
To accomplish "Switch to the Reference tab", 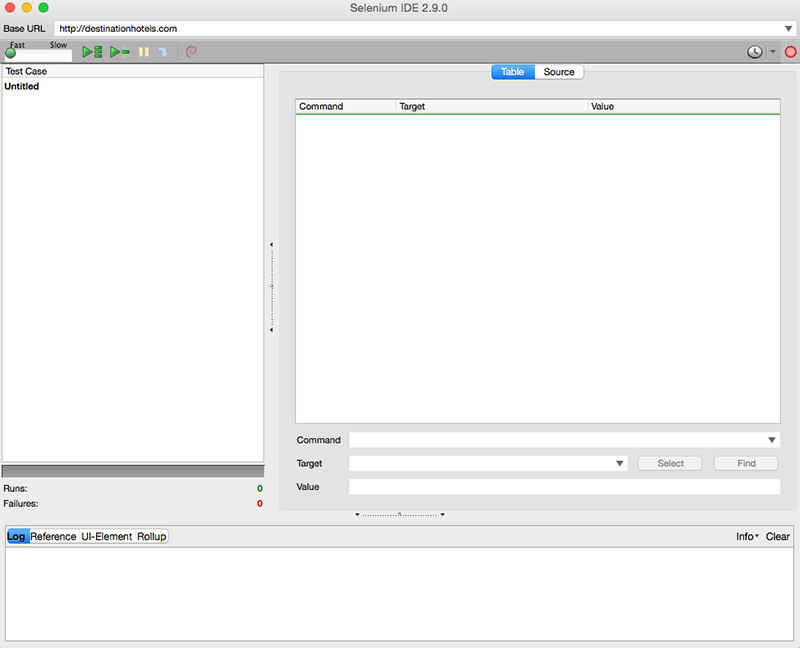I will (x=55, y=536).
